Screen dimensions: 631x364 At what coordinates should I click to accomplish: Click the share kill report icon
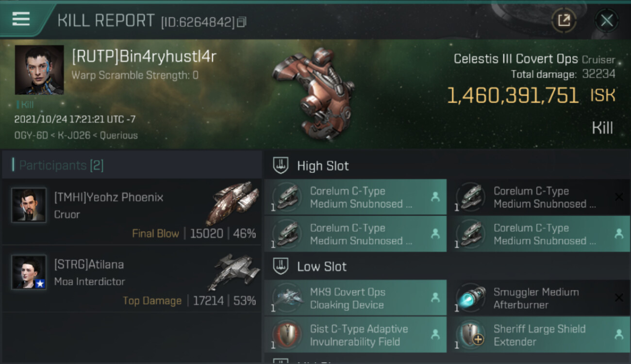(x=564, y=20)
